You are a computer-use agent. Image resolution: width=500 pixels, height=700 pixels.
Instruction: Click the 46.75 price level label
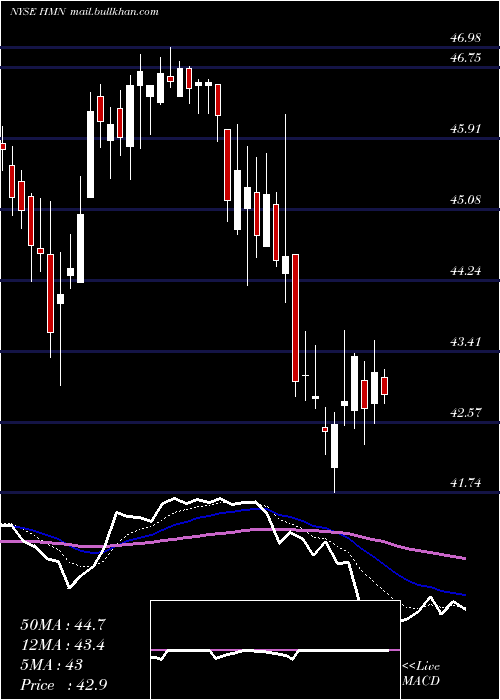click(466, 58)
